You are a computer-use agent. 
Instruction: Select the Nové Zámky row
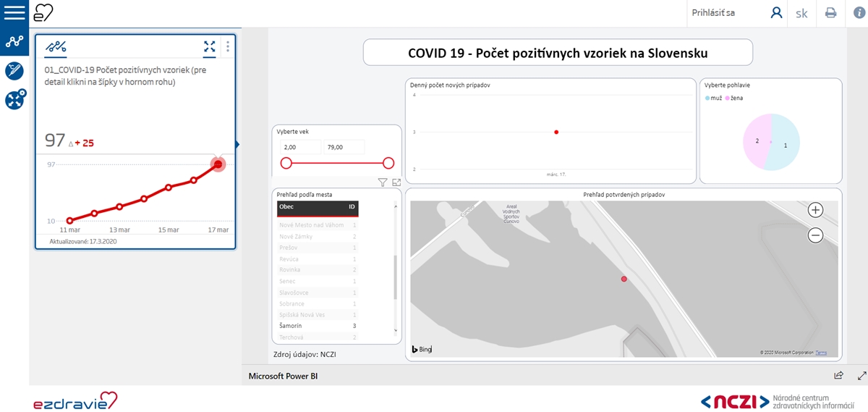pyautogui.click(x=318, y=236)
